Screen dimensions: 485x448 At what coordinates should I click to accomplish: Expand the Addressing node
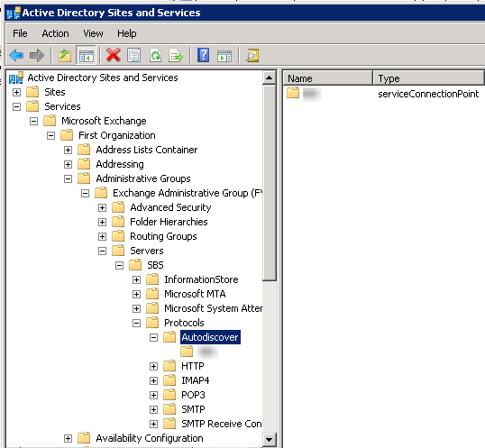[x=68, y=164]
